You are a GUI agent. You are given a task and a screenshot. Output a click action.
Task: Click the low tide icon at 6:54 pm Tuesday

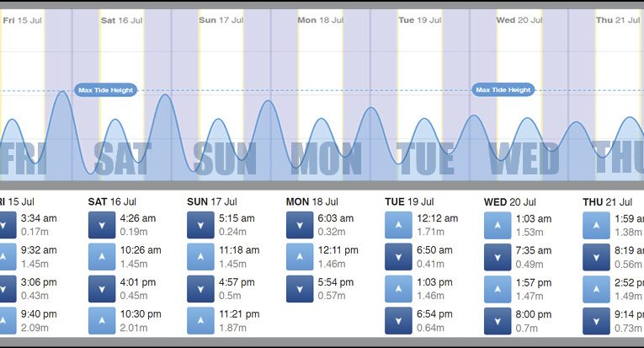tap(398, 321)
